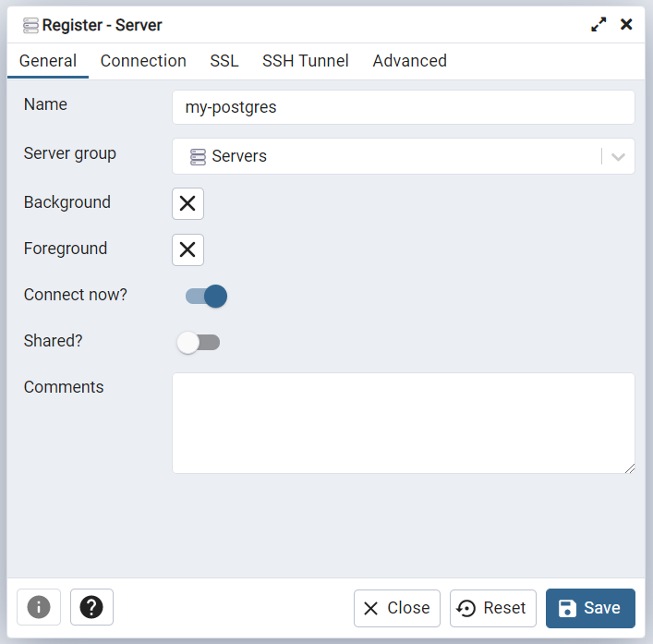The width and height of the screenshot is (653, 644).
Task: Click inside the Comments text area
Action: click(x=403, y=423)
